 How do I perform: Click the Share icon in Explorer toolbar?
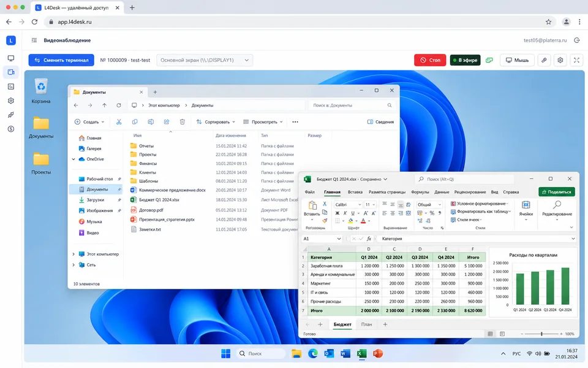(167, 121)
